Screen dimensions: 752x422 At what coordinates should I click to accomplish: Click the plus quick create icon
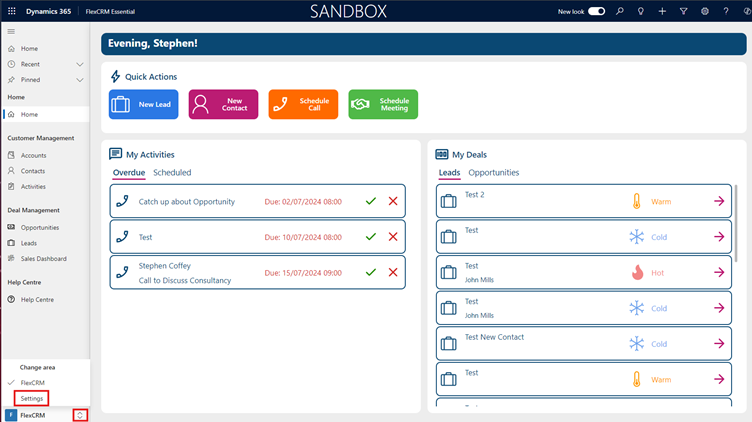662,11
